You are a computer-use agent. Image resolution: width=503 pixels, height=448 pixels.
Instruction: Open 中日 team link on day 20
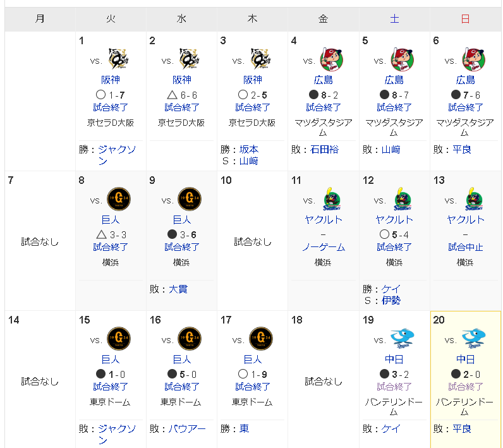pos(465,360)
